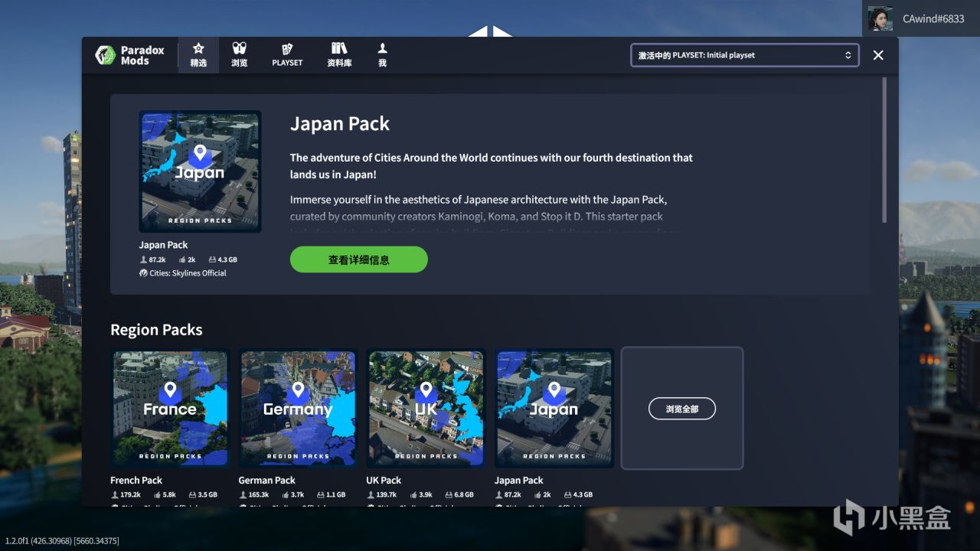Click the German Pack name label

266,481
